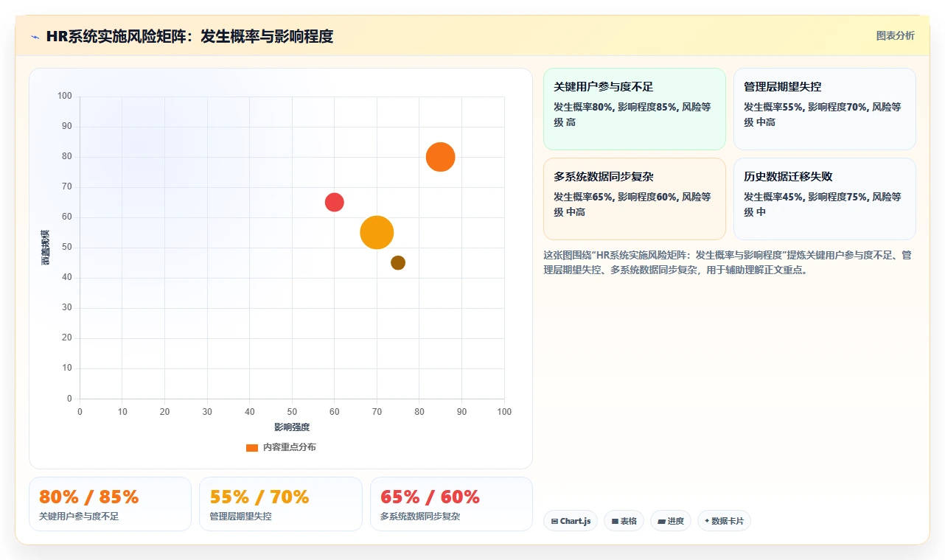
Task: Click the 表格 tag
Action: click(x=624, y=521)
